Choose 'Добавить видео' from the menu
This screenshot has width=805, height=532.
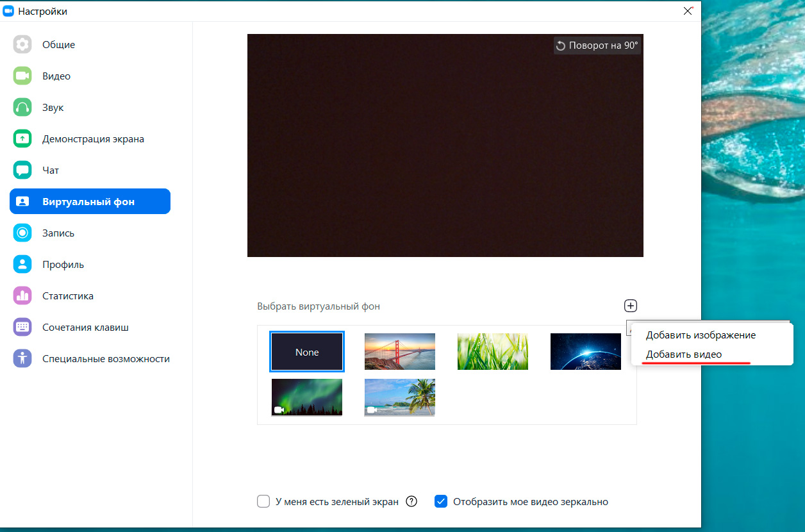coord(683,354)
